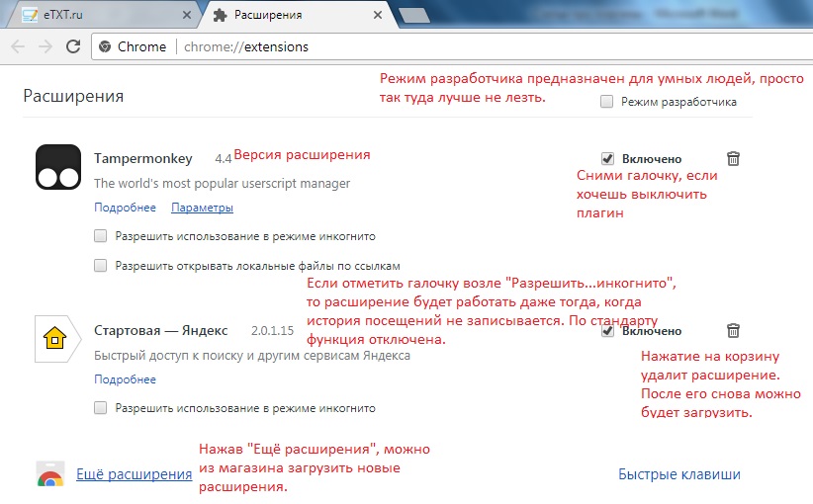Check Разрешить открывать локальные файлы по ссылкам
Image resolution: width=813 pixels, height=504 pixels.
tap(101, 266)
